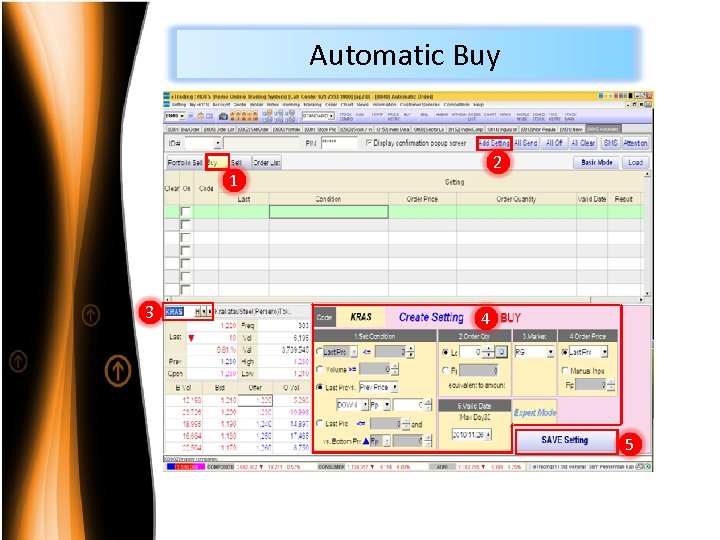Image resolution: width=720 pixels, height=540 pixels.
Task: Click the ORDER LIST toolbar shortcut
Action: (472, 117)
